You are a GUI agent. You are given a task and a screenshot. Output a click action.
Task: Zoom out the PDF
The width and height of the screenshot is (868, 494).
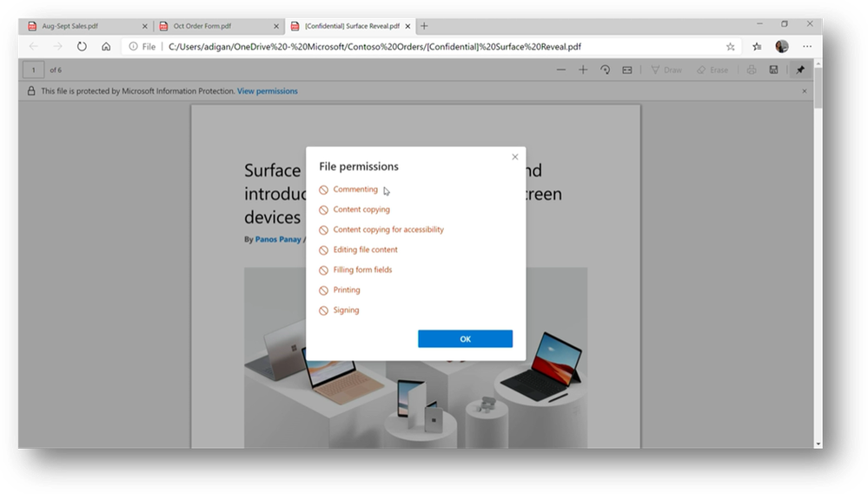click(560, 70)
